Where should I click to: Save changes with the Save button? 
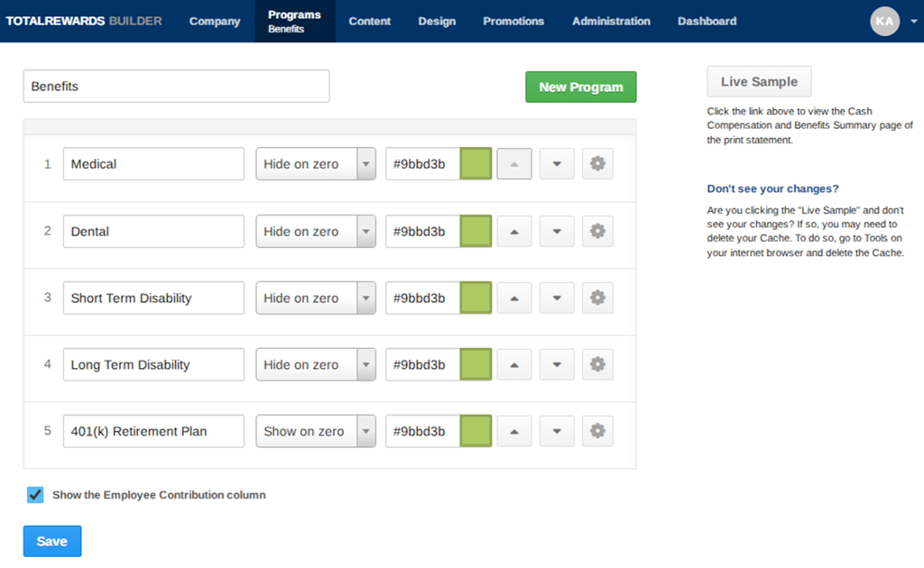[x=52, y=541]
